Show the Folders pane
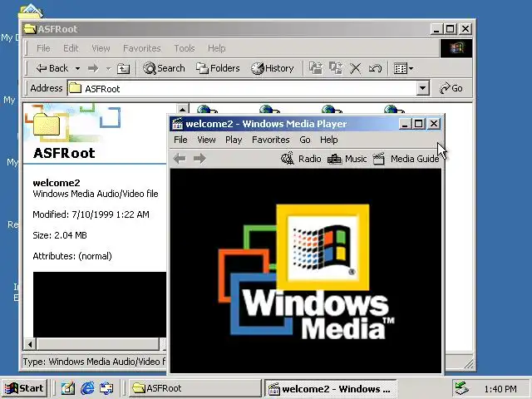532x399 pixels. [x=218, y=68]
